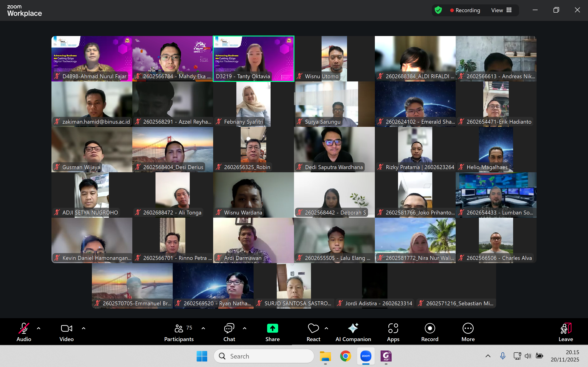Screen dimensions: 588x367
Task: Click the green Share screen icon
Action: pyautogui.click(x=272, y=328)
